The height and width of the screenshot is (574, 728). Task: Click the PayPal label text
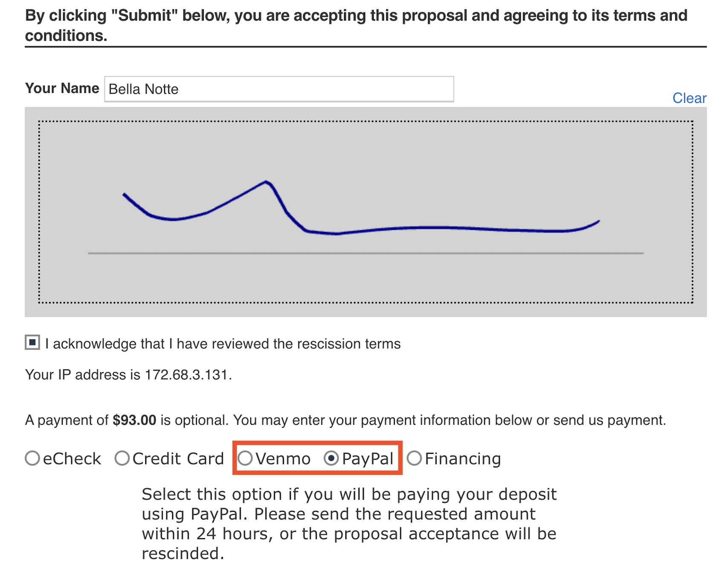(x=367, y=459)
